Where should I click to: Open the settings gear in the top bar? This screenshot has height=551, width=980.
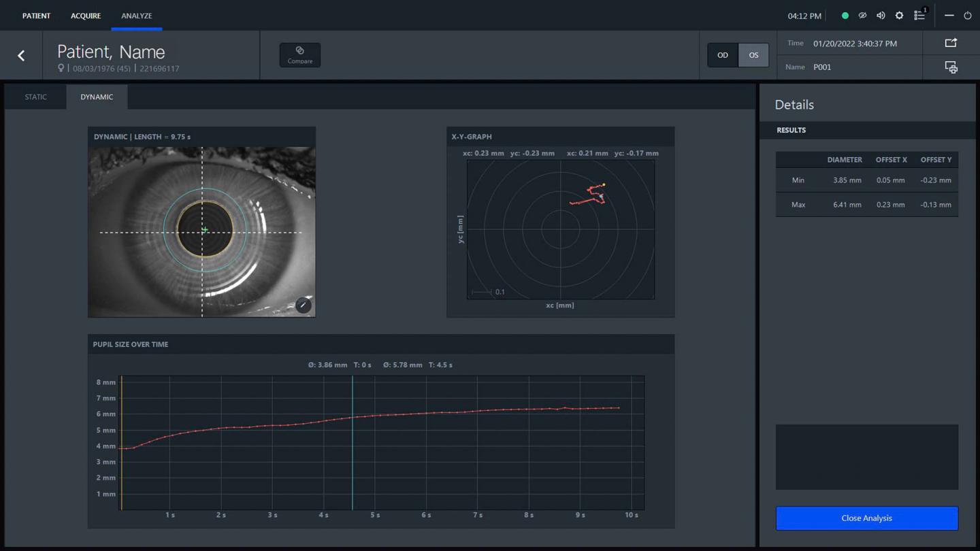click(899, 16)
